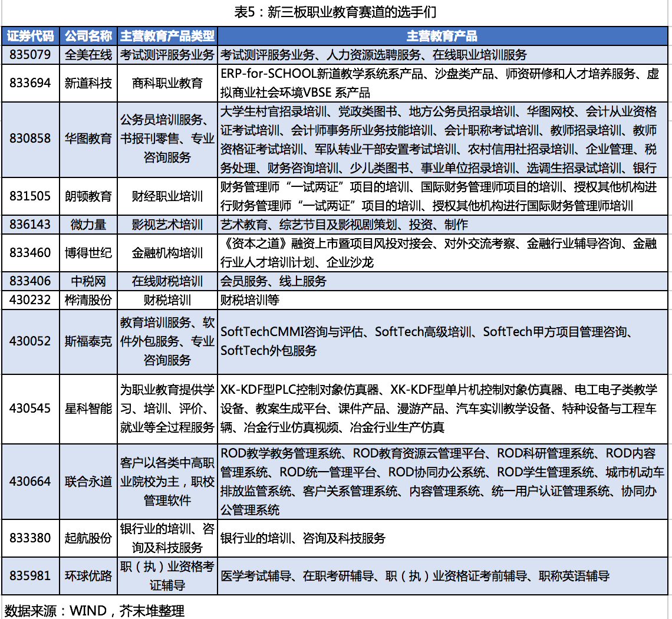The width and height of the screenshot is (672, 619).
Task: Select the 证券代码 header cell
Action: 31,36
